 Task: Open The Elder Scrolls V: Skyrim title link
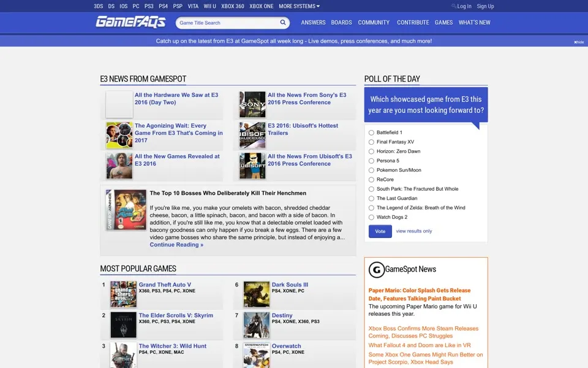point(176,315)
